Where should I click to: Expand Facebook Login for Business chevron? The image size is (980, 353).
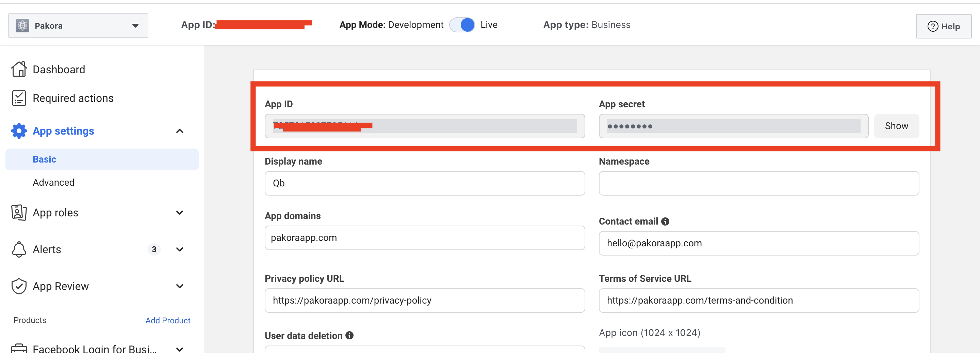tap(180, 349)
